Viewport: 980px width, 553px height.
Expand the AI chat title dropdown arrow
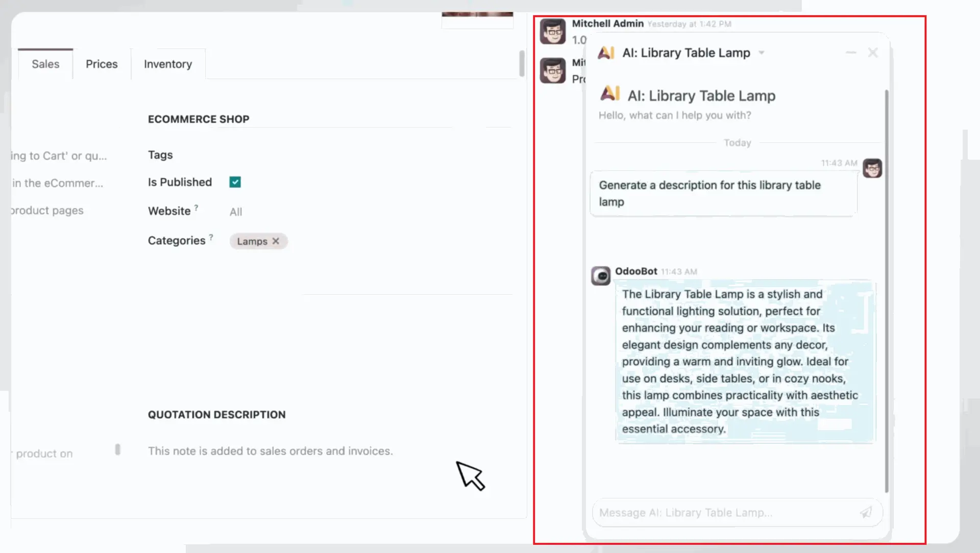click(762, 53)
